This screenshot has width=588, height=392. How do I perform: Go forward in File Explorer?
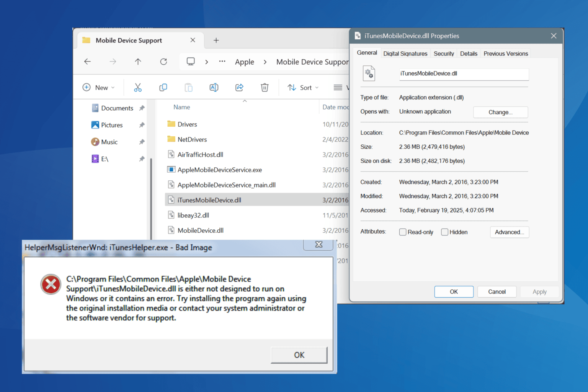(113, 62)
